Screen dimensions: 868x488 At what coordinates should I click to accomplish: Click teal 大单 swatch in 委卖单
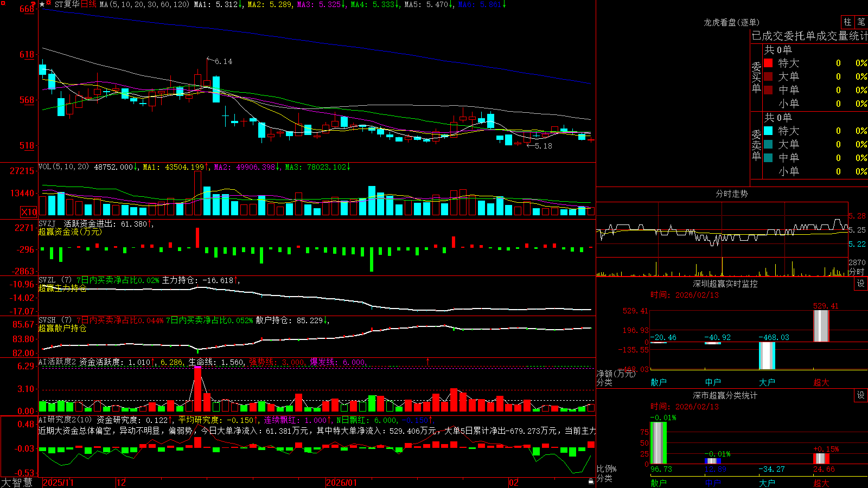[x=768, y=144]
